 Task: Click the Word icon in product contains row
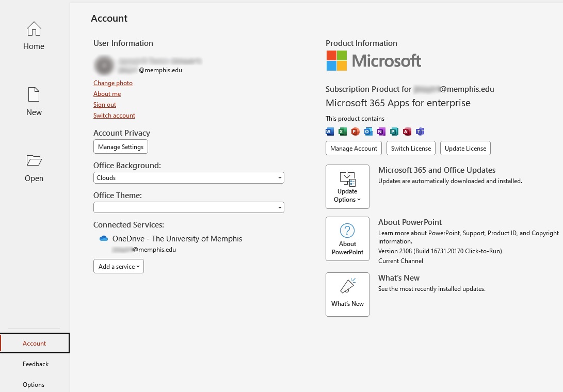(329, 132)
